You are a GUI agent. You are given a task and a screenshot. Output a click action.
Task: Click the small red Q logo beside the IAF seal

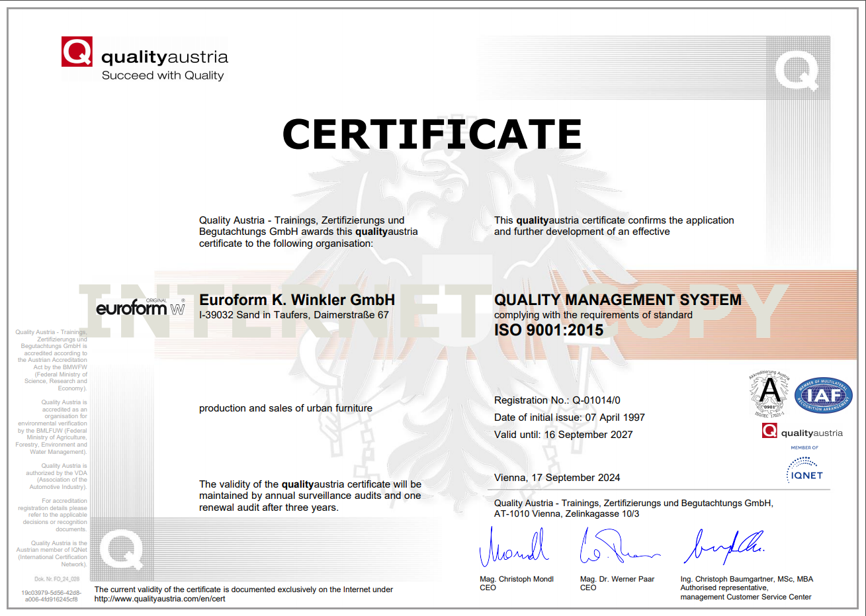[769, 431]
